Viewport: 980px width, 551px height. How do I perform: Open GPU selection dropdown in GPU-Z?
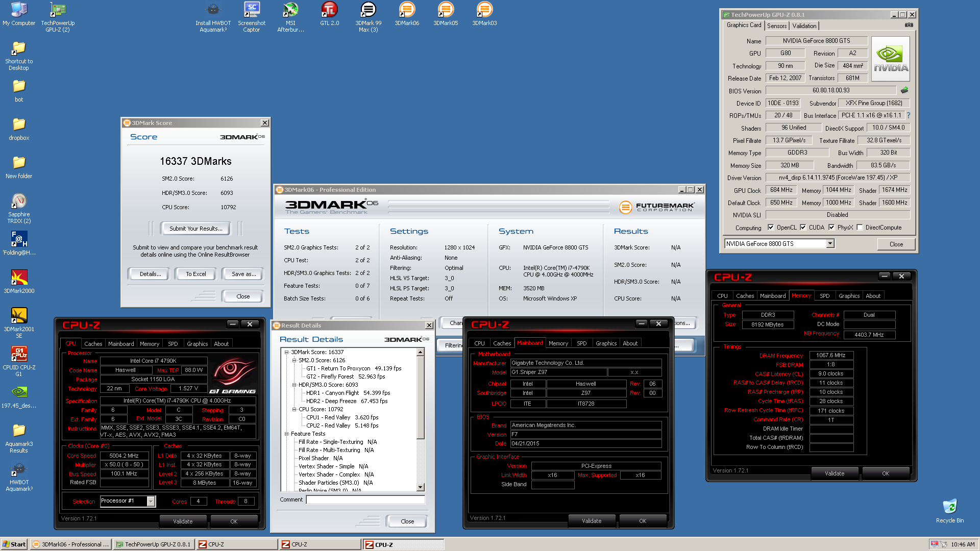pyautogui.click(x=830, y=244)
